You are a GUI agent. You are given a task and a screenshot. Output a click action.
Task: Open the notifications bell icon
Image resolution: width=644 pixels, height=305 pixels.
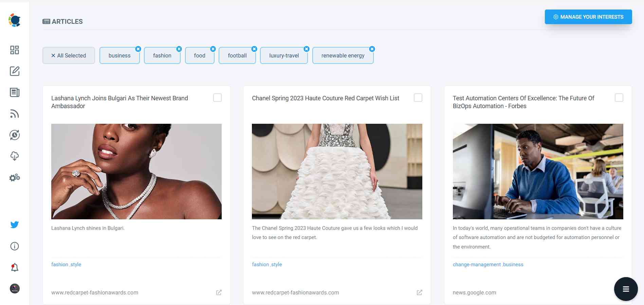(x=15, y=268)
